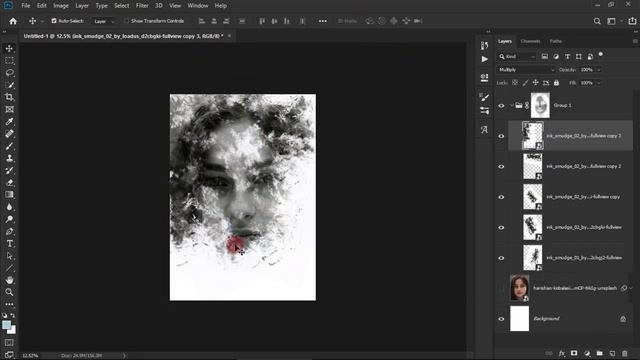Select the Brush tool
Viewport: 640px width, 360px height.
pos(9,146)
